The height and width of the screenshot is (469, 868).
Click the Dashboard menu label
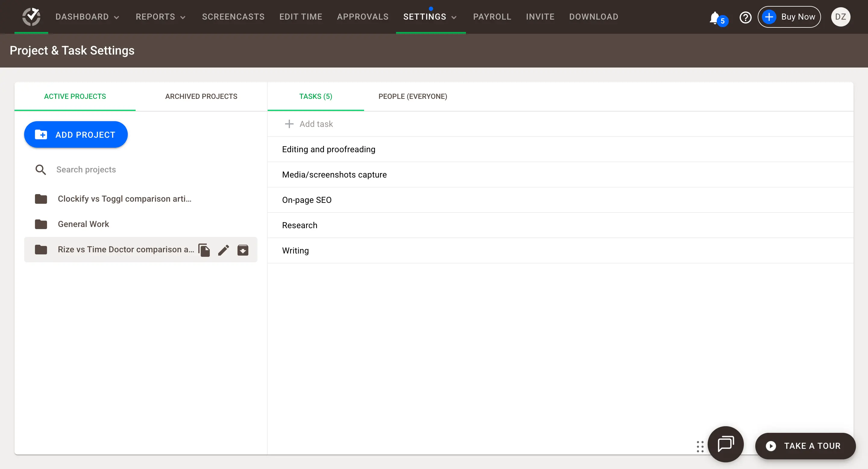coord(82,17)
